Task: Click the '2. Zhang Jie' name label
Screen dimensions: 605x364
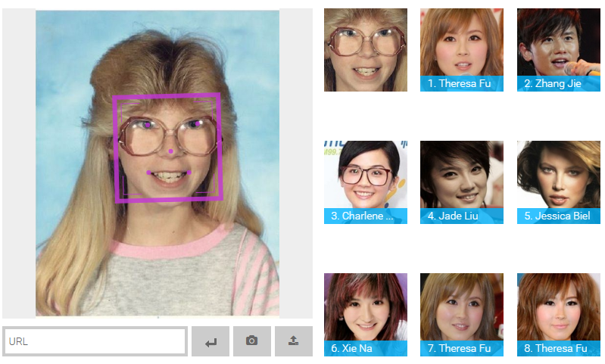Action: [x=558, y=83]
